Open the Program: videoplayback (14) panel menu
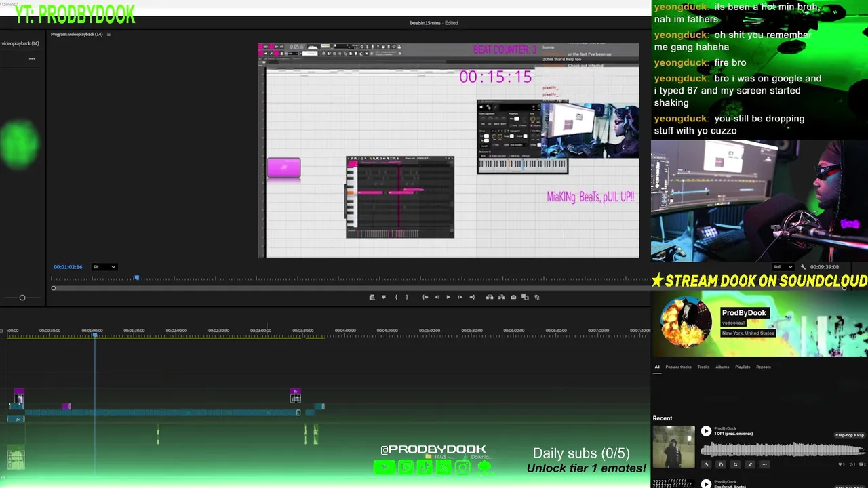The image size is (868, 488). pyautogui.click(x=108, y=34)
